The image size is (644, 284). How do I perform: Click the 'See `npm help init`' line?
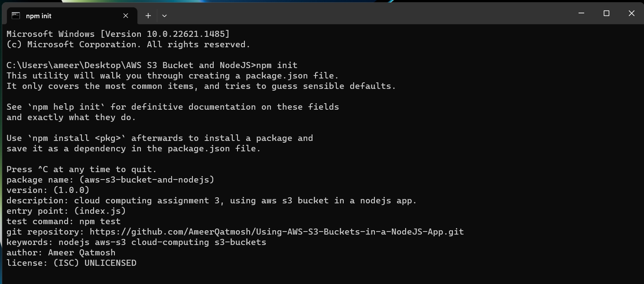[x=172, y=107]
